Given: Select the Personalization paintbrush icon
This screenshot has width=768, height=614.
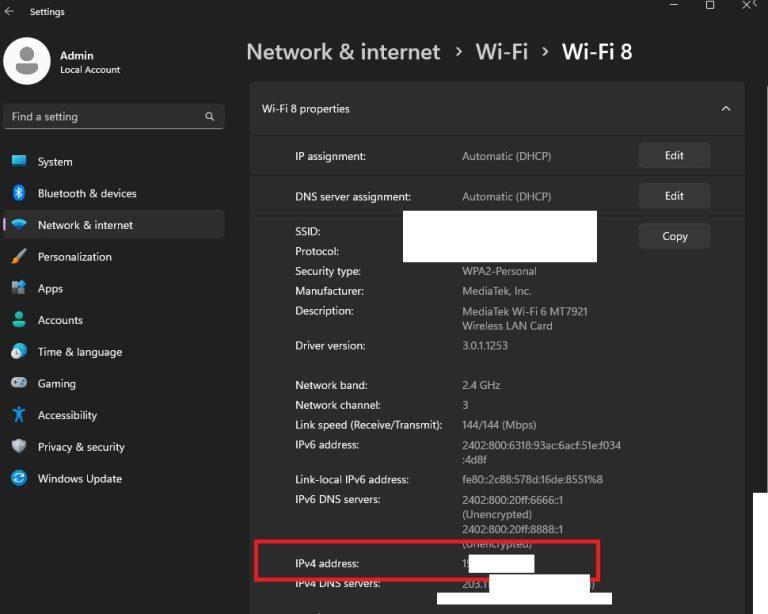Looking at the screenshot, I should (x=18, y=257).
